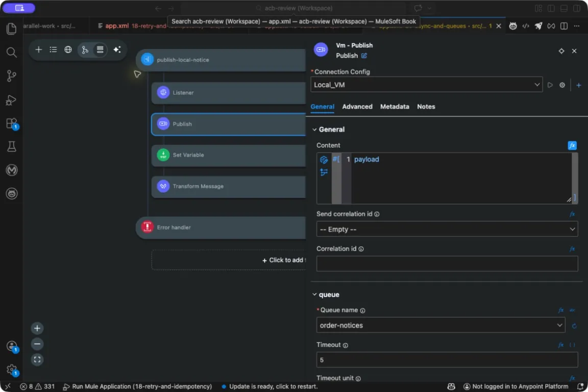
Task: Select the Publish component in flow
Action: tap(229, 124)
